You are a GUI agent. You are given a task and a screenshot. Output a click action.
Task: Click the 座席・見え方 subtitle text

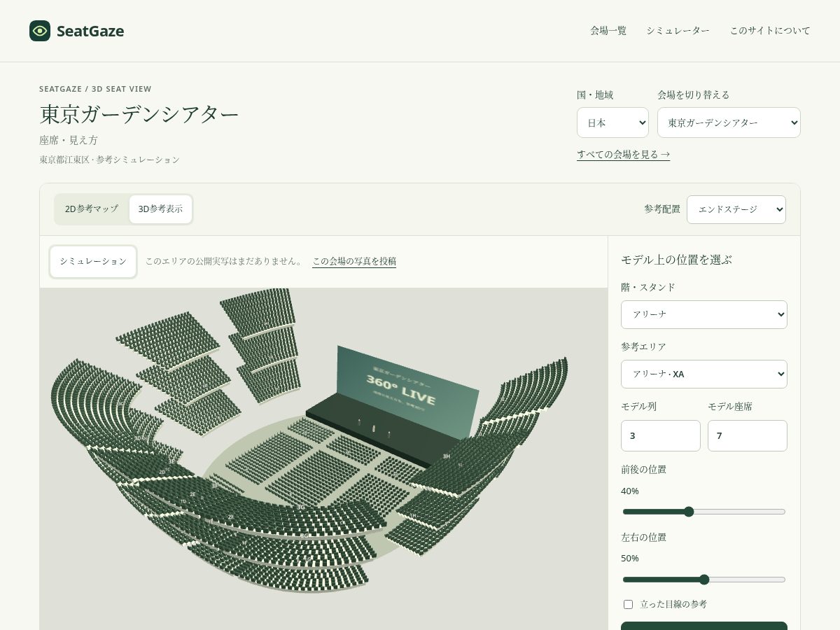69,140
